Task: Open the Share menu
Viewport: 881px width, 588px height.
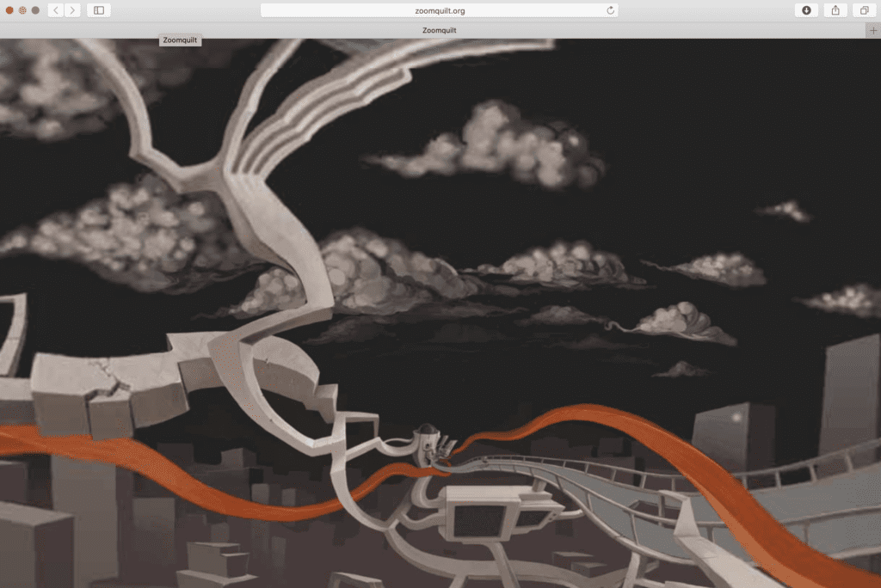Action: click(835, 10)
